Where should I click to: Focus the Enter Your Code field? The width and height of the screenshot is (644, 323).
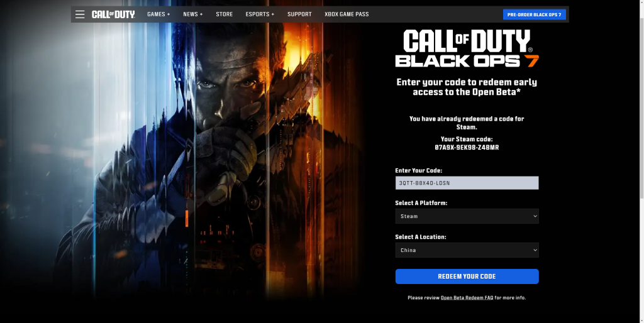click(x=467, y=183)
